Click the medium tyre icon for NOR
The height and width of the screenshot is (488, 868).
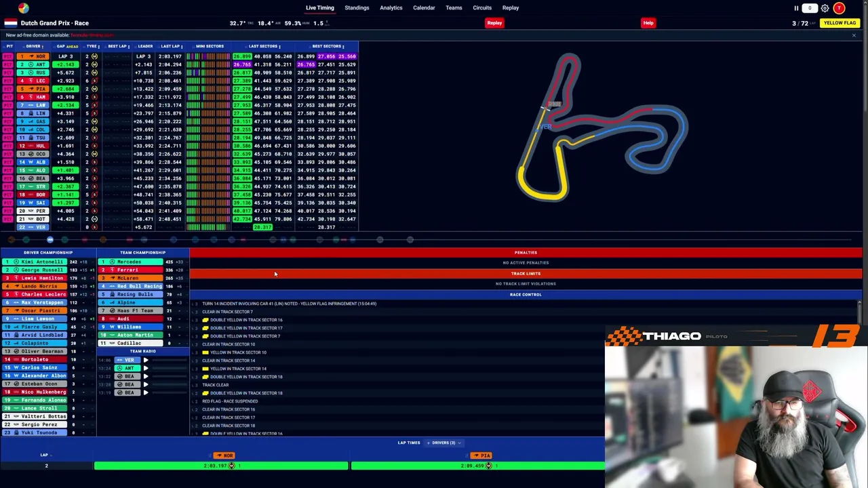click(x=94, y=57)
